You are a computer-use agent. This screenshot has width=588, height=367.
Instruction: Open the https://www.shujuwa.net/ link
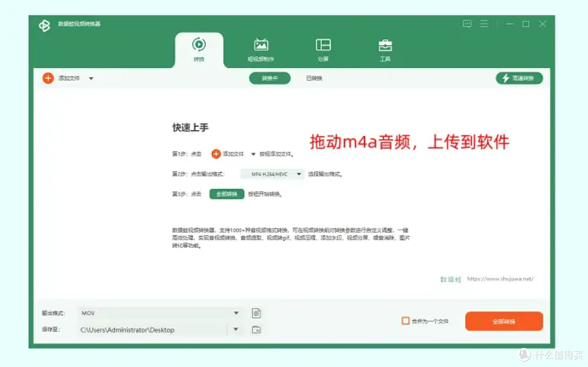pos(500,279)
